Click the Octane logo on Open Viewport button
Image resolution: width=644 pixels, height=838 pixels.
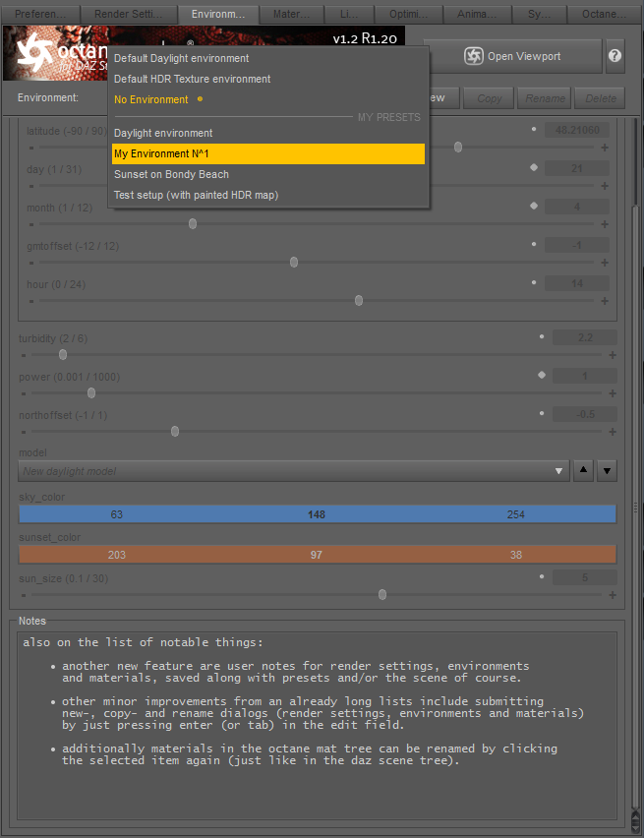pos(474,56)
